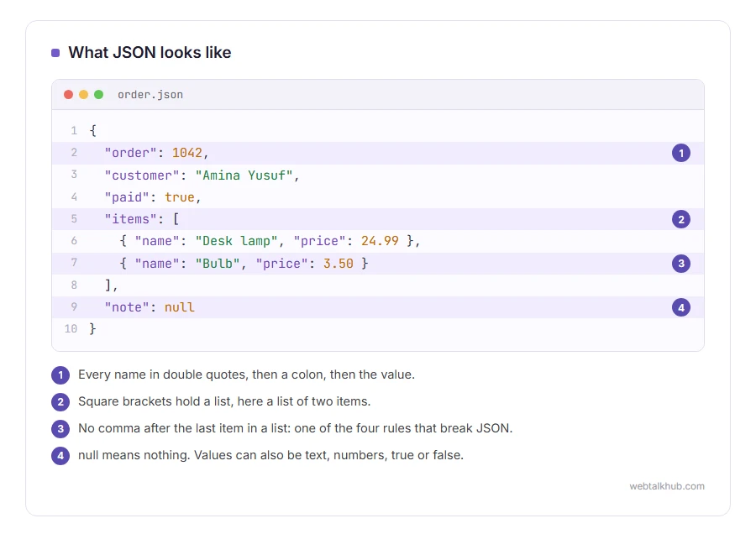Image resolution: width=756 pixels, height=534 pixels.
Task: Click the opening brace on line 1
Action: [92, 131]
